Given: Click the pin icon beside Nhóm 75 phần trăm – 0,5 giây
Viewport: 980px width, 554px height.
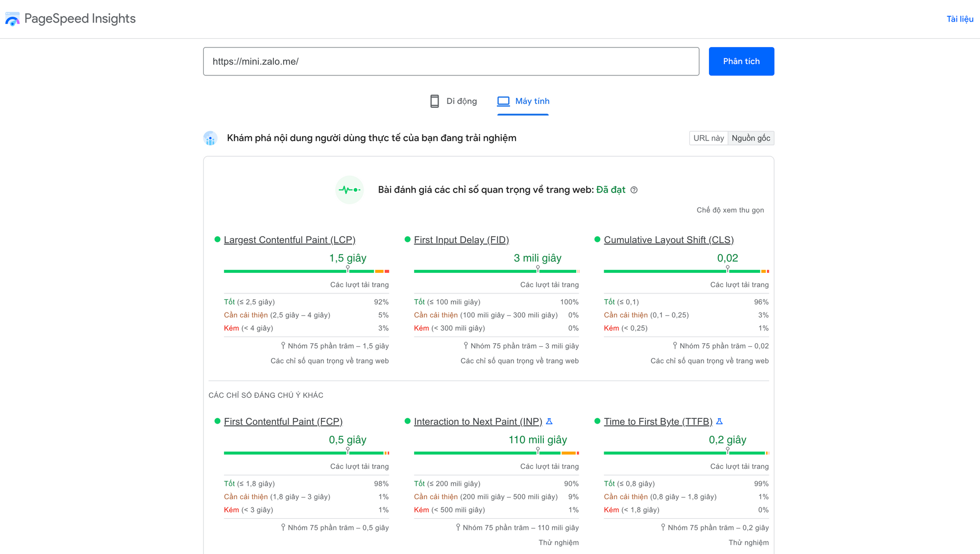Looking at the screenshot, I should click(283, 527).
